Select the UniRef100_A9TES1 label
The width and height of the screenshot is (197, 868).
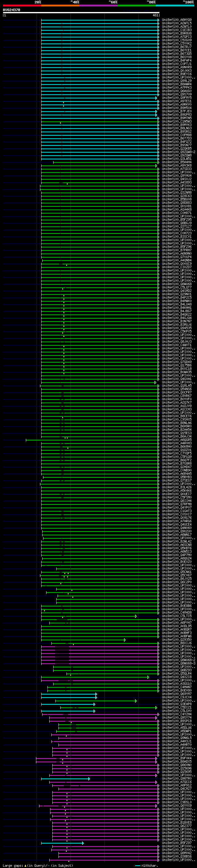pos(177,101)
